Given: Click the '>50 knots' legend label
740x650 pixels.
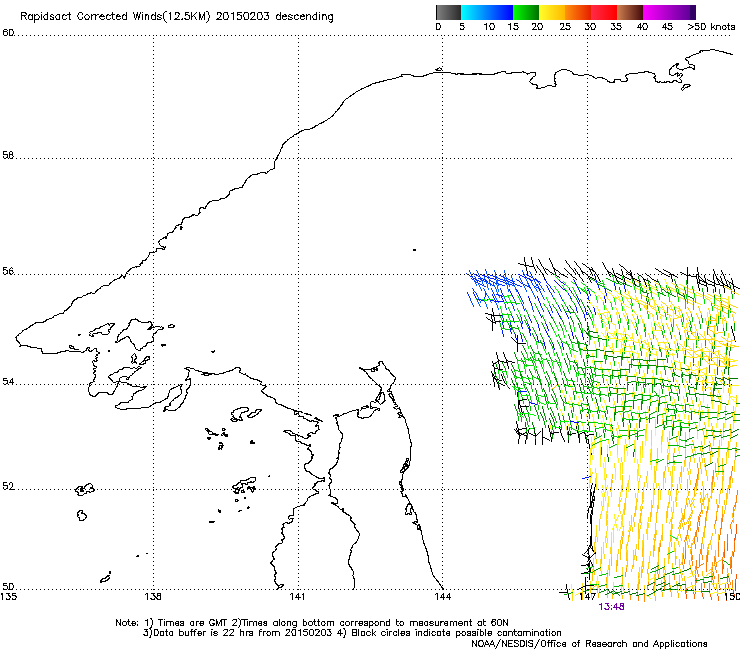Looking at the screenshot, I should 711,27.
